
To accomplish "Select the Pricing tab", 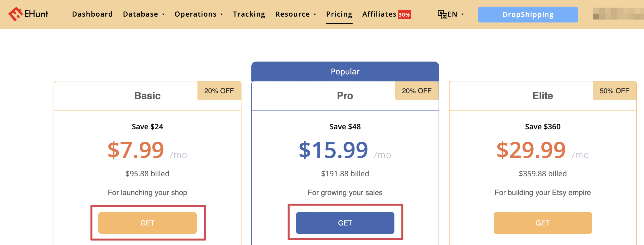I will click(x=339, y=14).
